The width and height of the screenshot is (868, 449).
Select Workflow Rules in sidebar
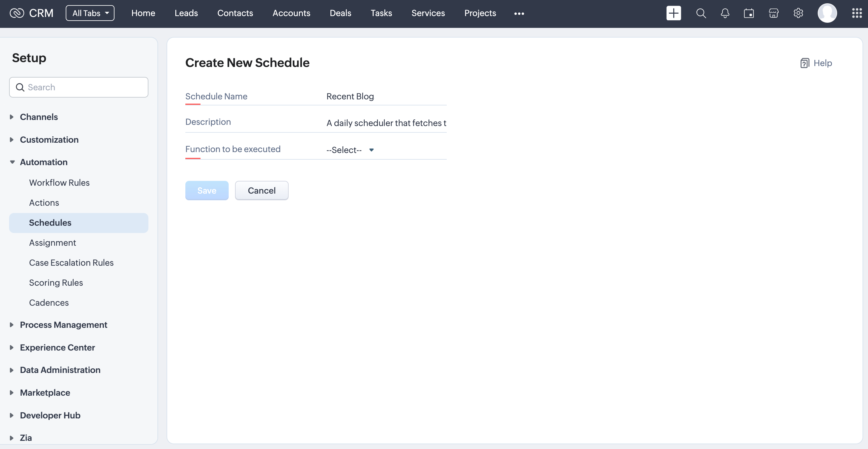coord(59,183)
